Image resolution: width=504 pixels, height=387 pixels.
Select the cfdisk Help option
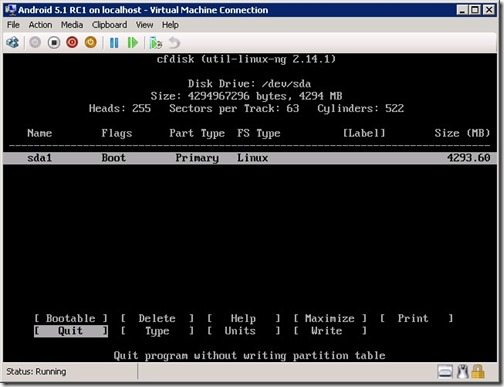[243, 318]
